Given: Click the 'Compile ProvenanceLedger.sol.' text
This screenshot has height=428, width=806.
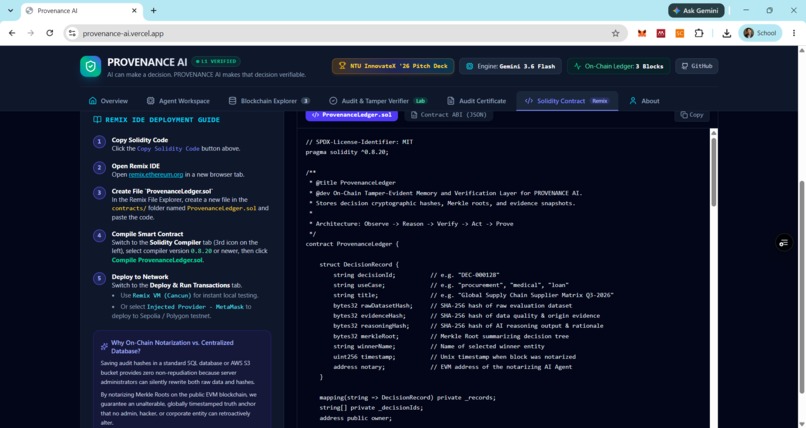Looking at the screenshot, I should tap(157, 260).
